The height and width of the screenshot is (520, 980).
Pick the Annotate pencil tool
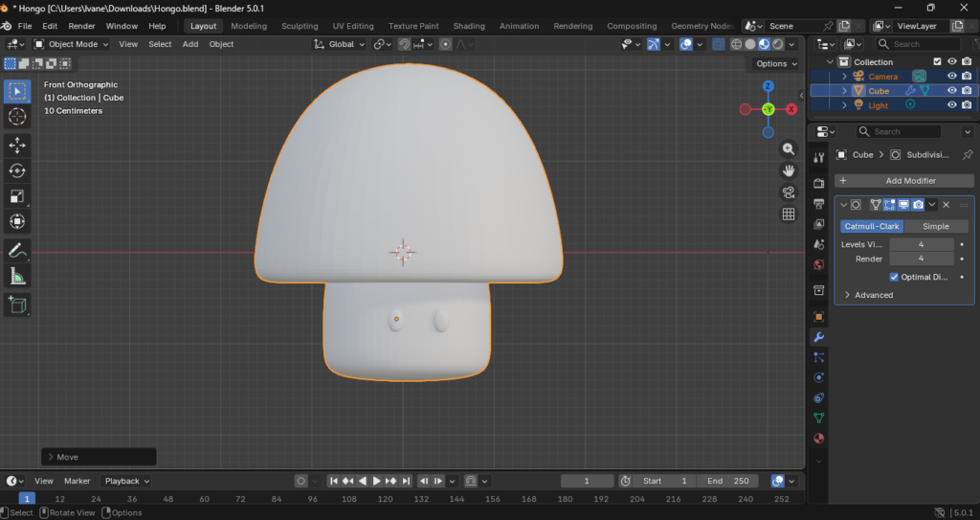tap(17, 251)
